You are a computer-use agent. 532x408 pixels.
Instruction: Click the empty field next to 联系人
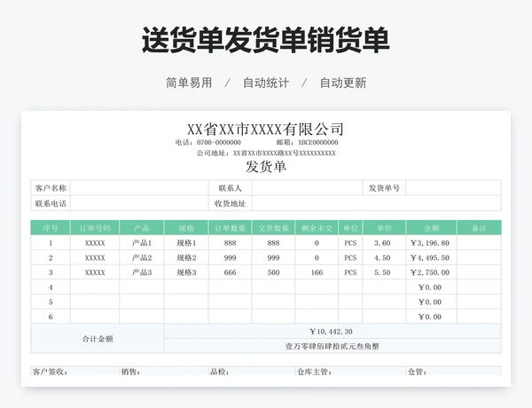coord(307,188)
